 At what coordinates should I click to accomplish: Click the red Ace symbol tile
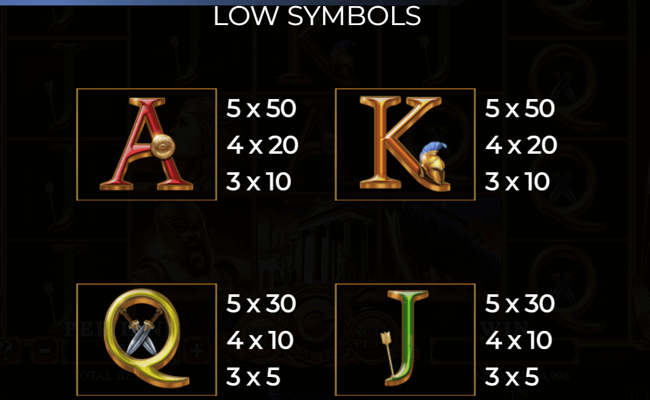[x=147, y=144]
